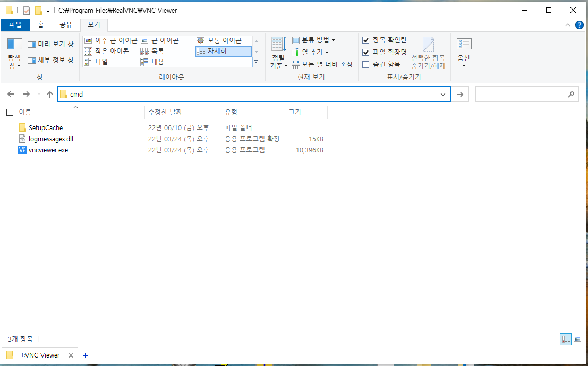Sort by the 이름 column header

25,112
